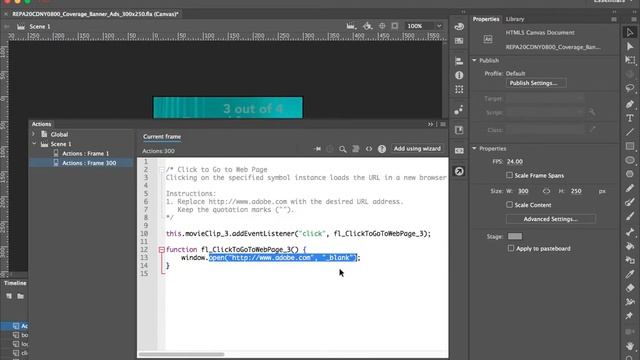Toggle Clip content outside stage icon
640x360 pixels.
coord(395,26)
